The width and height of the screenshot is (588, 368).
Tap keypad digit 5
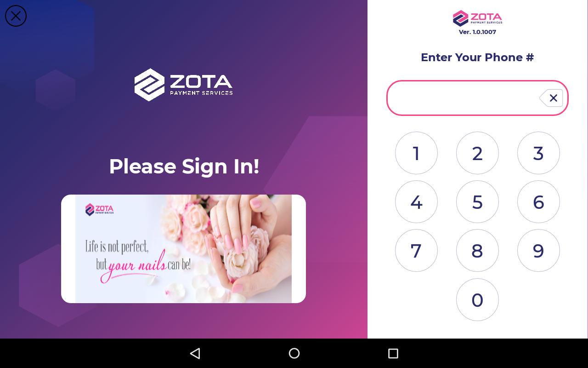point(477,202)
